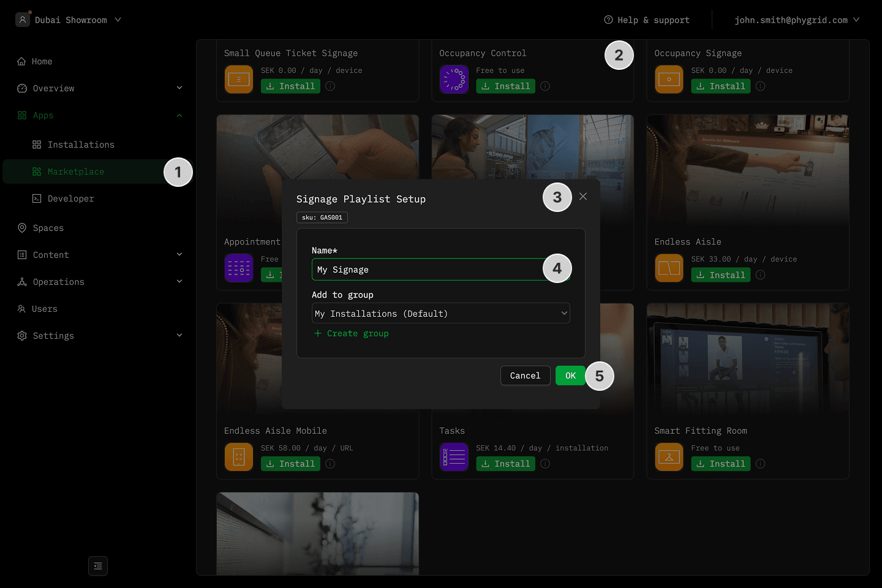This screenshot has width=882, height=588.
Task: Open the Add to group dropdown
Action: coord(440,314)
